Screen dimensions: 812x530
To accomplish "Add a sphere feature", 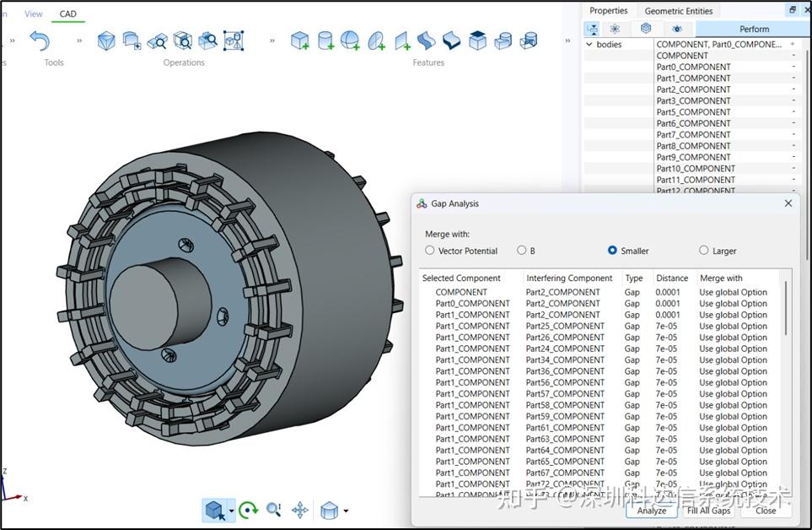I will point(350,41).
